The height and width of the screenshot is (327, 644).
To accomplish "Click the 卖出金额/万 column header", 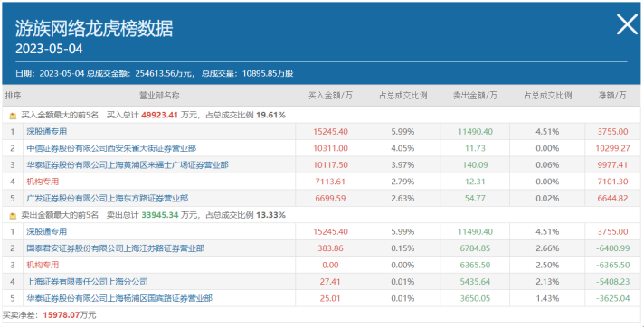I will (475, 96).
